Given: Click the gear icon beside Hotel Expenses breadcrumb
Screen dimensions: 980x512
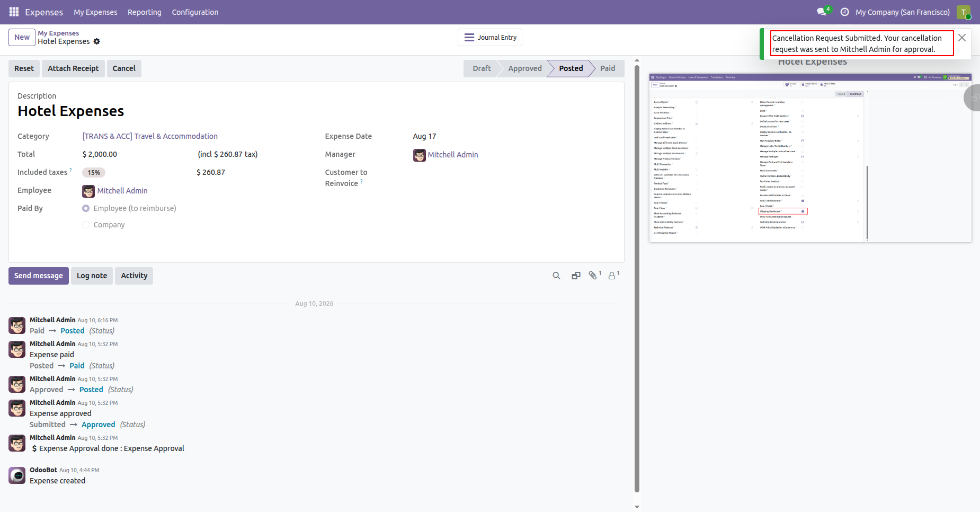Looking at the screenshot, I should (x=96, y=41).
